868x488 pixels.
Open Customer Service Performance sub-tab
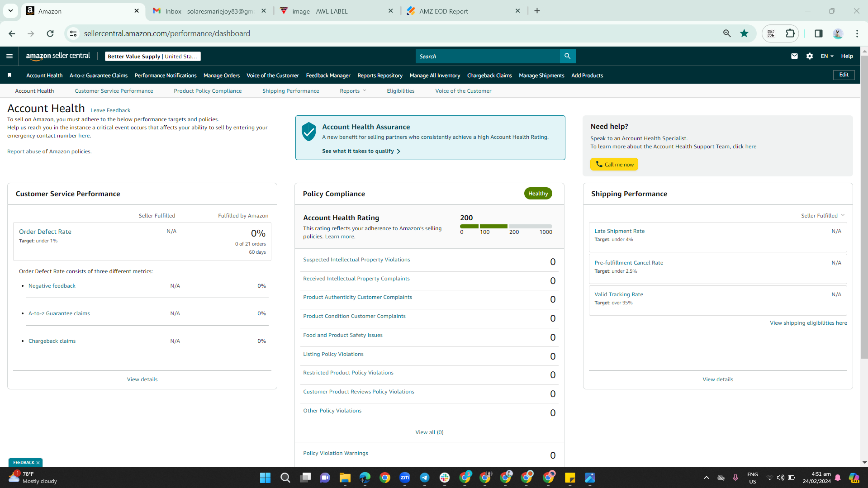tap(114, 91)
